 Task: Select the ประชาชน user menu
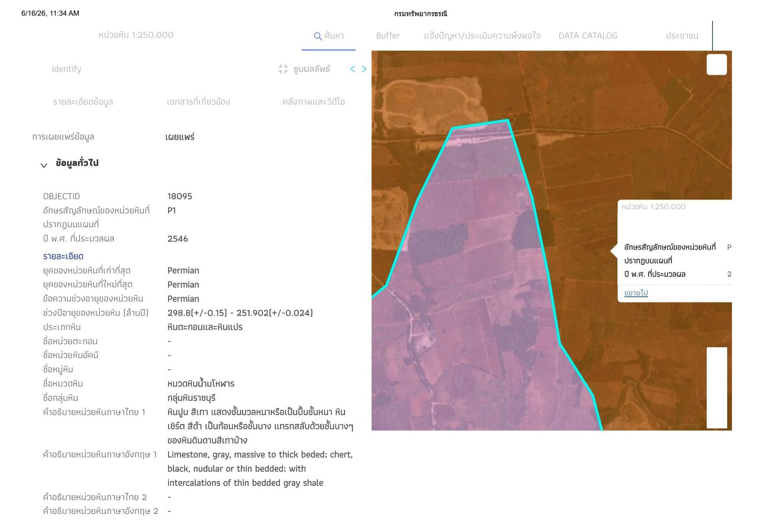pyautogui.click(x=682, y=36)
